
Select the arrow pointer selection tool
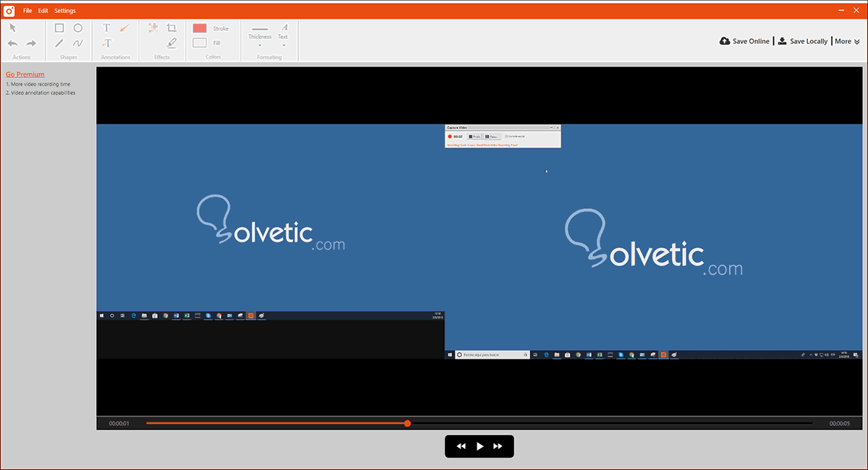pos(12,27)
